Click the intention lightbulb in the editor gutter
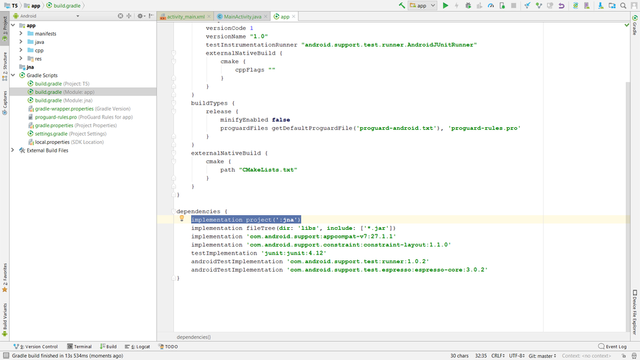 click(x=182, y=219)
